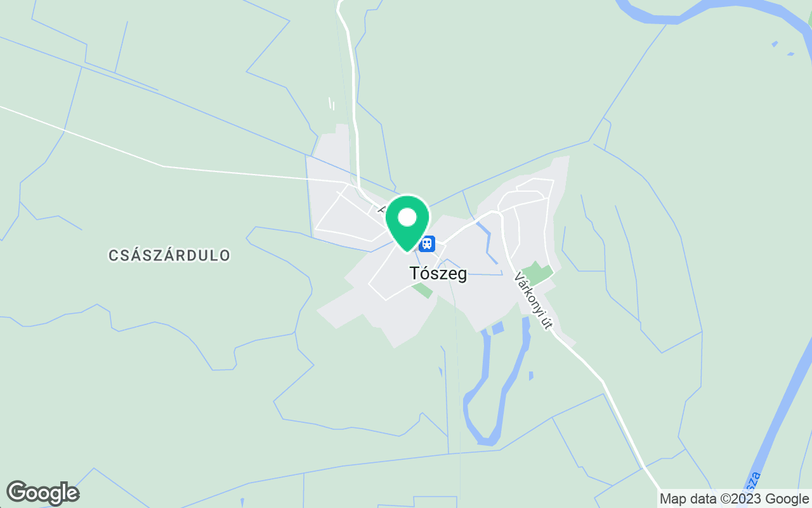Select the Tószeg town label
812x508 pixels.
pyautogui.click(x=438, y=274)
